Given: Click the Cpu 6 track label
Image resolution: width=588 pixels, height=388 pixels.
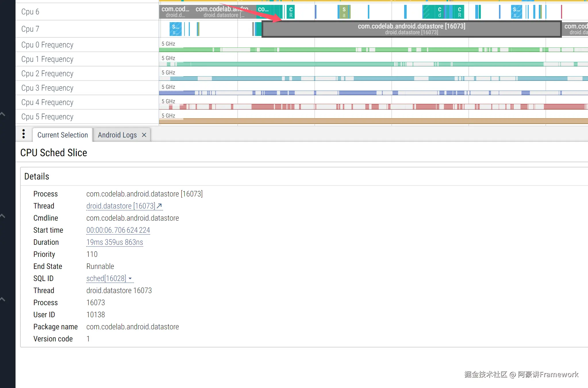Looking at the screenshot, I should click(30, 12).
